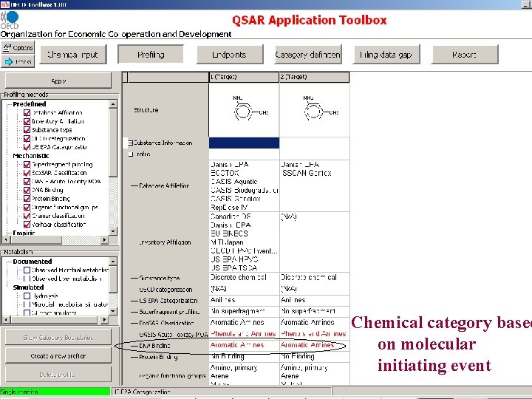Image resolution: width=532 pixels, height=399 pixels.
Task: Click Create a new profiler button
Action: [x=58, y=356]
